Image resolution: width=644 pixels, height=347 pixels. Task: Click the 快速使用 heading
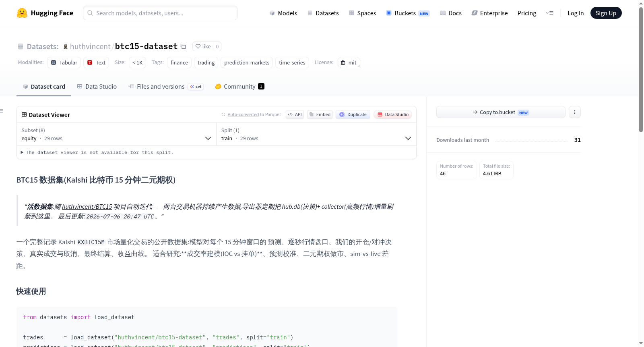31,291
